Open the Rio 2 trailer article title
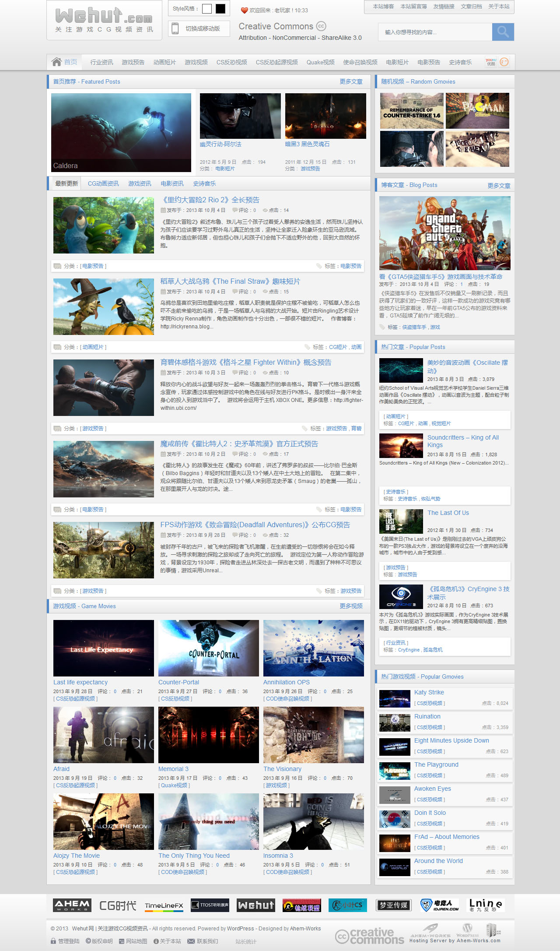This screenshot has height=951, width=560. [210, 200]
